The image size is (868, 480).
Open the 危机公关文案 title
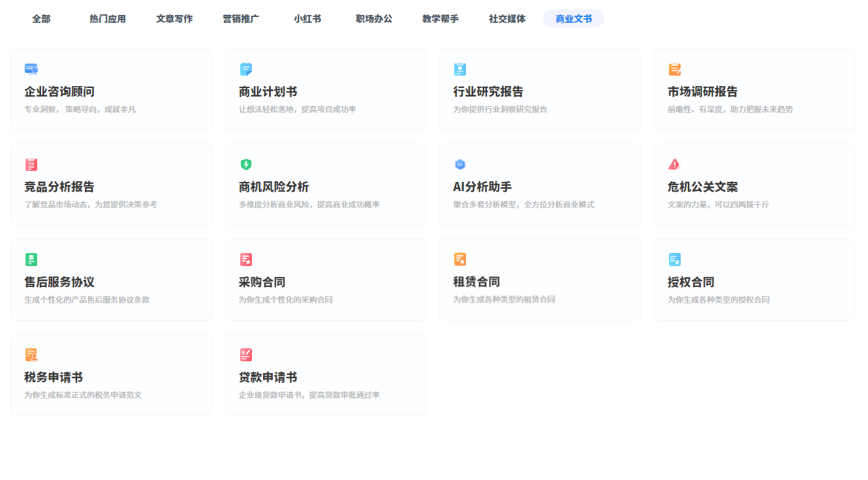[x=703, y=187]
